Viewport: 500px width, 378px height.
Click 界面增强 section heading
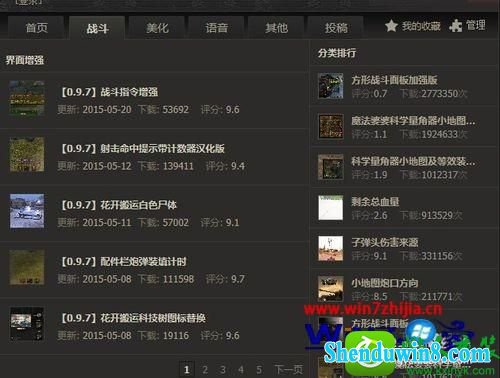coord(25,60)
